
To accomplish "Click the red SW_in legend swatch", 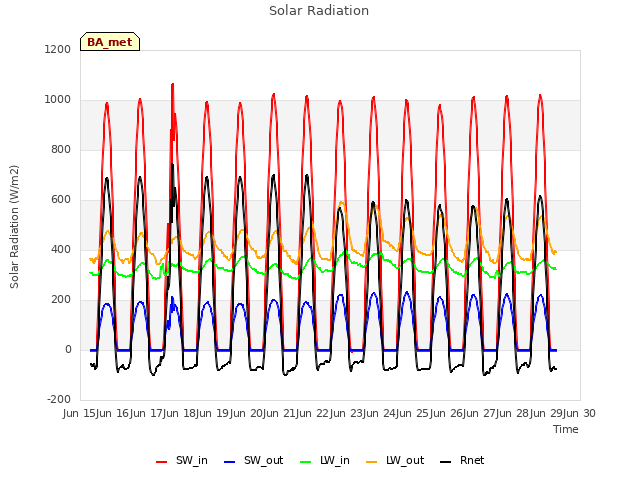I will [x=162, y=462].
